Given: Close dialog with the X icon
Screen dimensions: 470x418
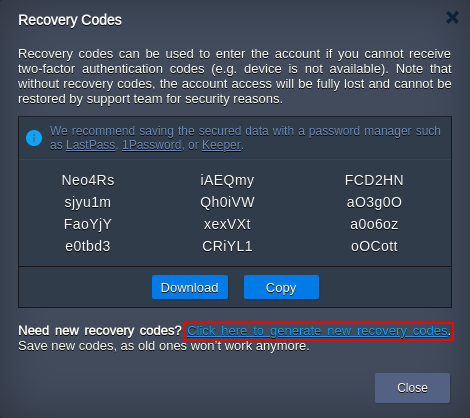Looking at the screenshot, I should pyautogui.click(x=452, y=17).
